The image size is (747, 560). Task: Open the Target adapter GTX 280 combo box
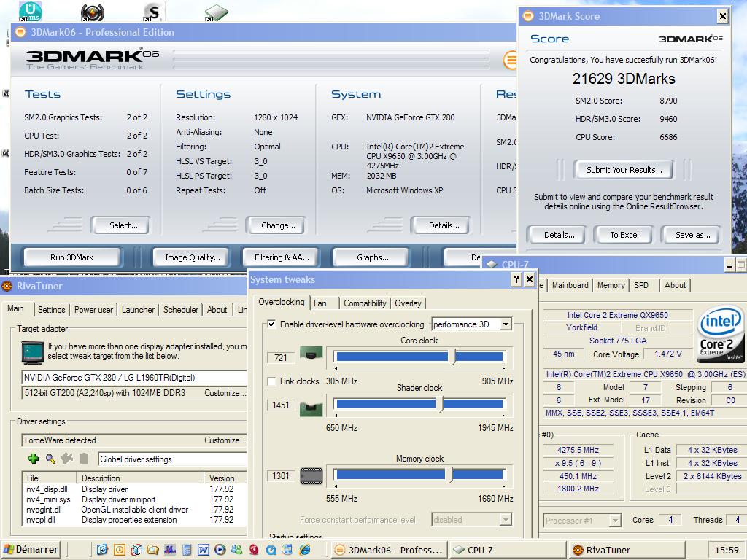134,378
